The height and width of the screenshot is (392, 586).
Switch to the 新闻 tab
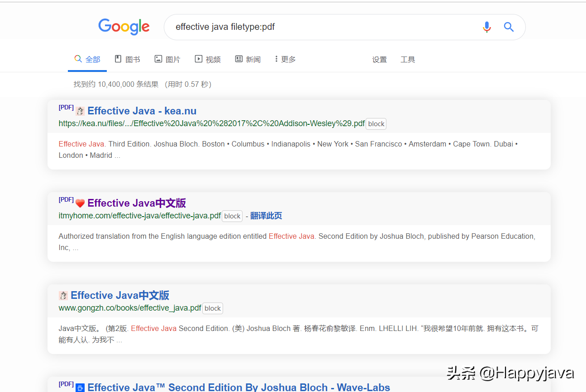click(x=248, y=59)
